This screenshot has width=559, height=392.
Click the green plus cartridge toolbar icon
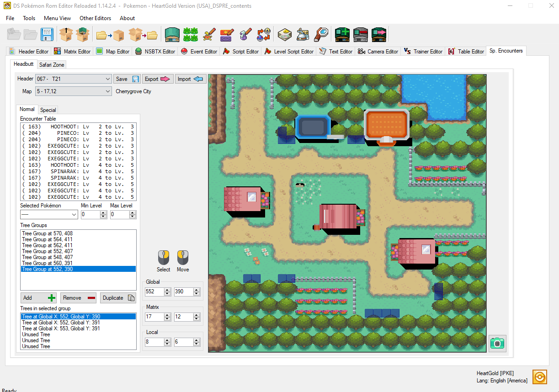click(342, 34)
